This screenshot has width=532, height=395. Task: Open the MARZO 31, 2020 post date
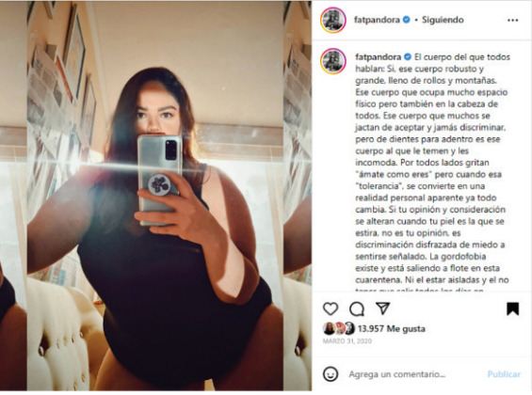coord(347,341)
